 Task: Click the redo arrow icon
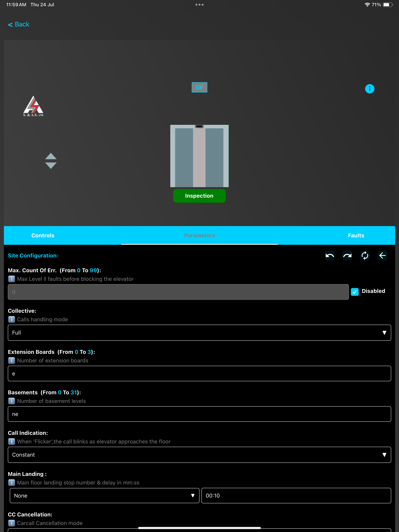347,255
